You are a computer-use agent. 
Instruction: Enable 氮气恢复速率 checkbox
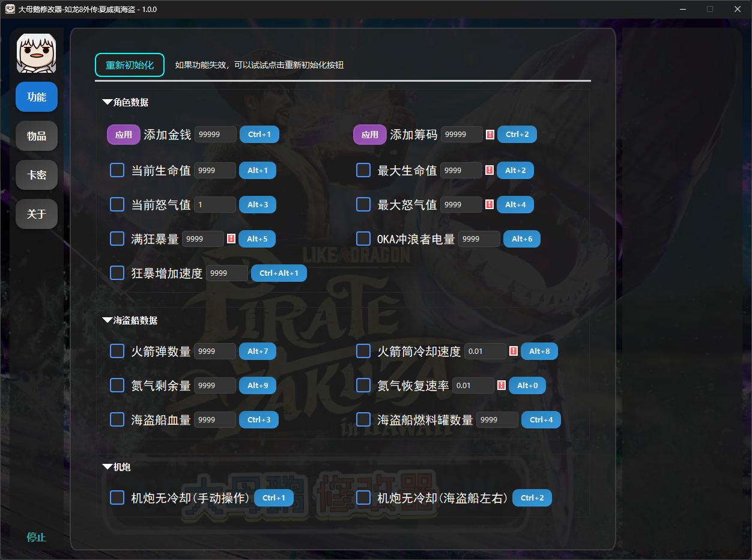pyautogui.click(x=363, y=385)
